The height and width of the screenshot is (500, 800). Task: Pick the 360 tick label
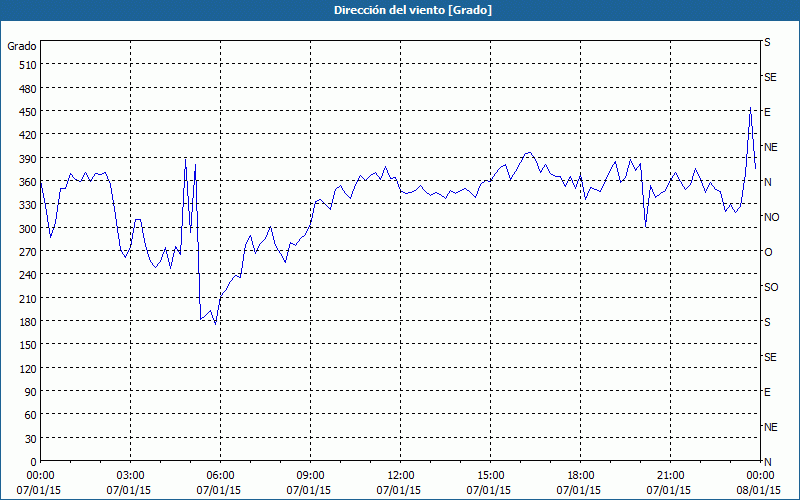click(x=28, y=182)
